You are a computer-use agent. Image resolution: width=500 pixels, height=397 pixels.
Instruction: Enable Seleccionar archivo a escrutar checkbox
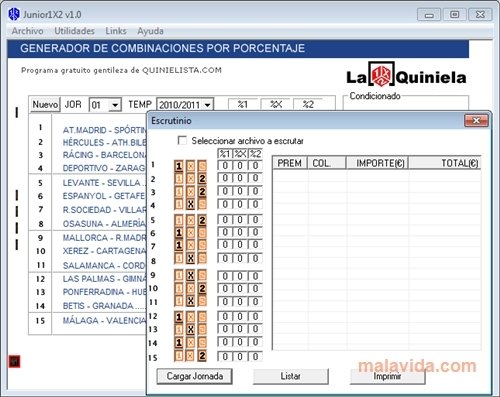click(182, 140)
